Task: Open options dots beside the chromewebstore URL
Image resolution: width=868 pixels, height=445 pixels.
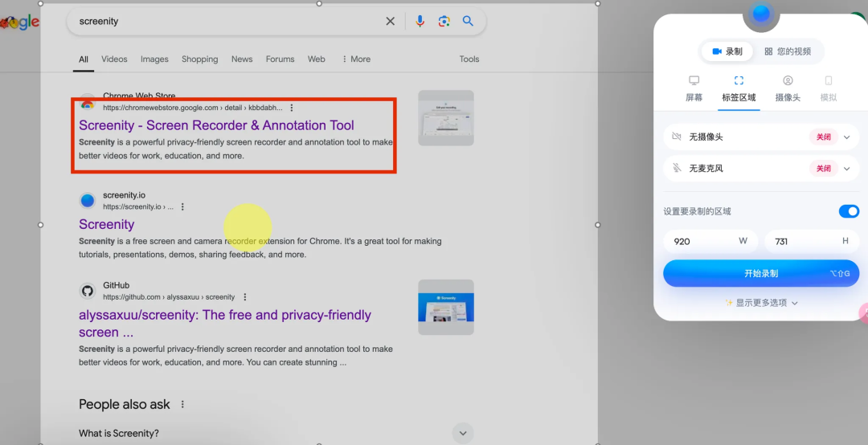Action: click(292, 108)
